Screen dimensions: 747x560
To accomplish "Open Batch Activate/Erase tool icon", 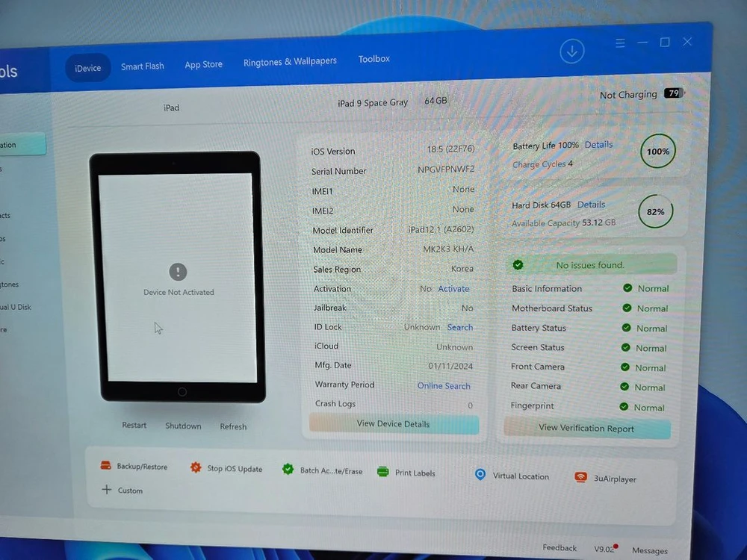I will (288, 469).
